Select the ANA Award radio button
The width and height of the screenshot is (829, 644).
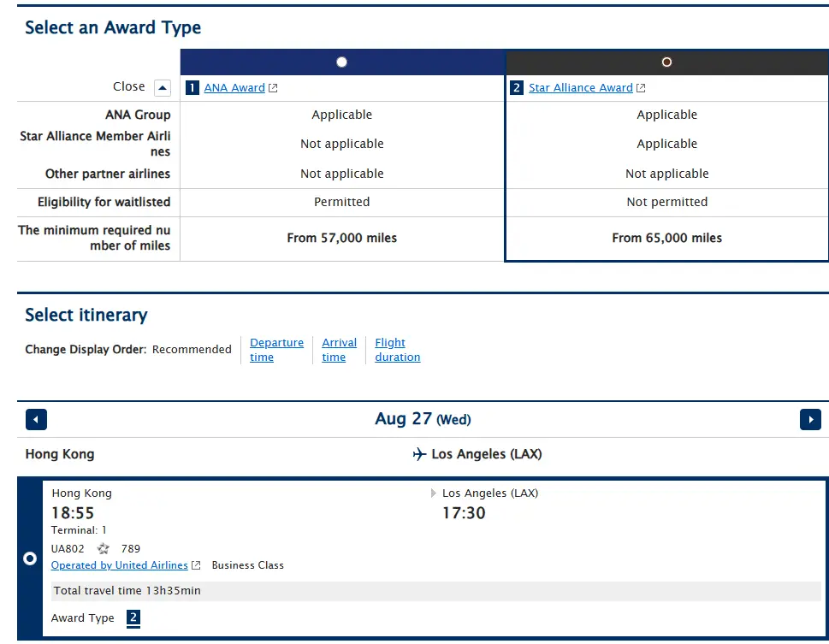(341, 62)
